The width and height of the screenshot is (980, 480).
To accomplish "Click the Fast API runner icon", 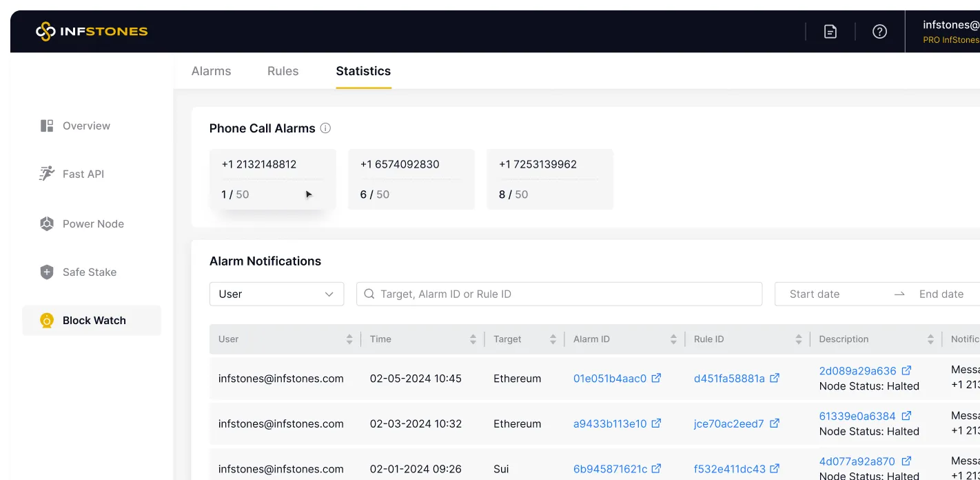I will coord(47,174).
